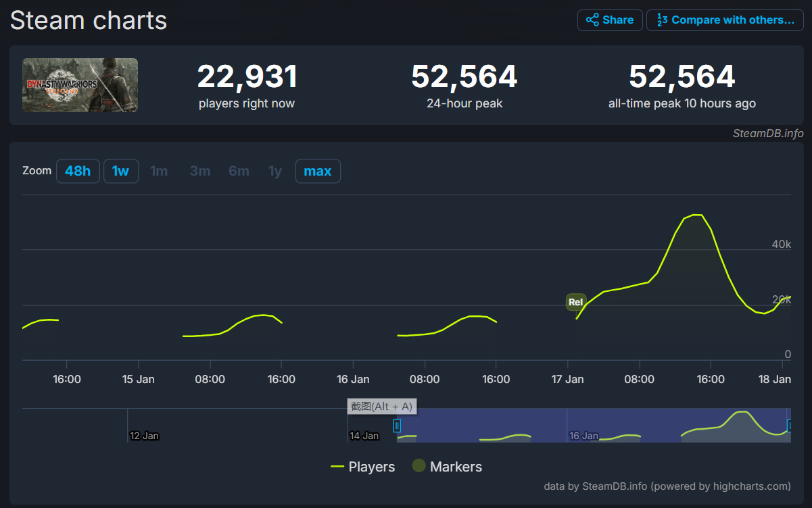Click the 16 Jan navigator label
Viewport: 812px width, 508px height.
pyautogui.click(x=583, y=436)
